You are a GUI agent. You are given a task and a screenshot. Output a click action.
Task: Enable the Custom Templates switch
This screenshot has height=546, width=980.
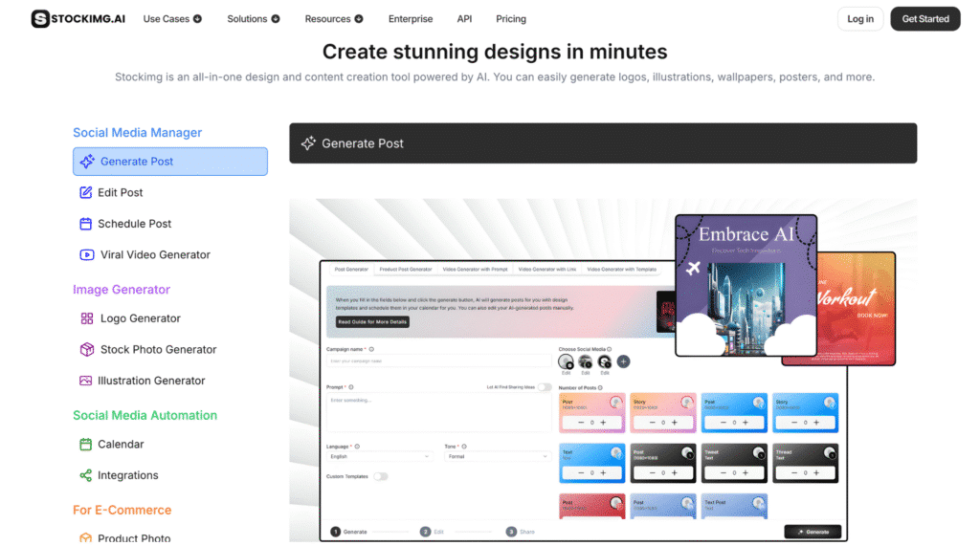pyautogui.click(x=381, y=476)
